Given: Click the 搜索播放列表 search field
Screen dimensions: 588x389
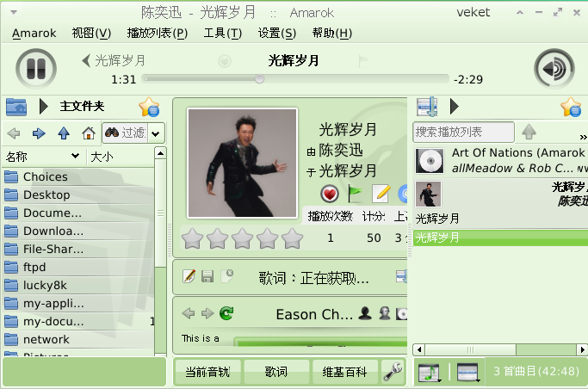Looking at the screenshot, I should [463, 132].
